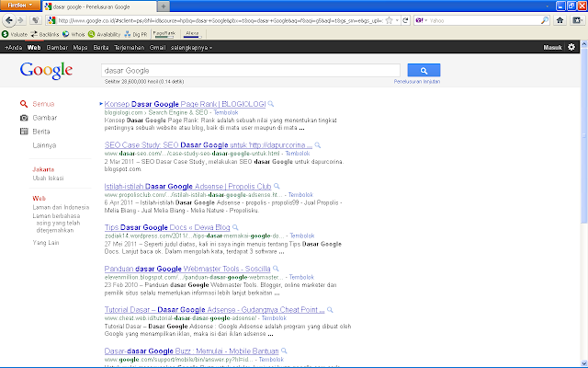Preview the Panduan Webmaster Tools result magnifier

point(276,269)
